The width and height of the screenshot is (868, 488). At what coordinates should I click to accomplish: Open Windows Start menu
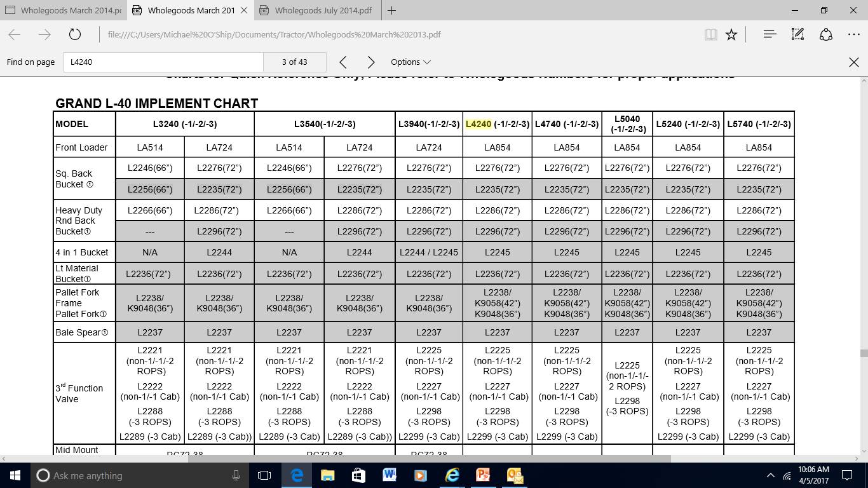[x=15, y=475]
